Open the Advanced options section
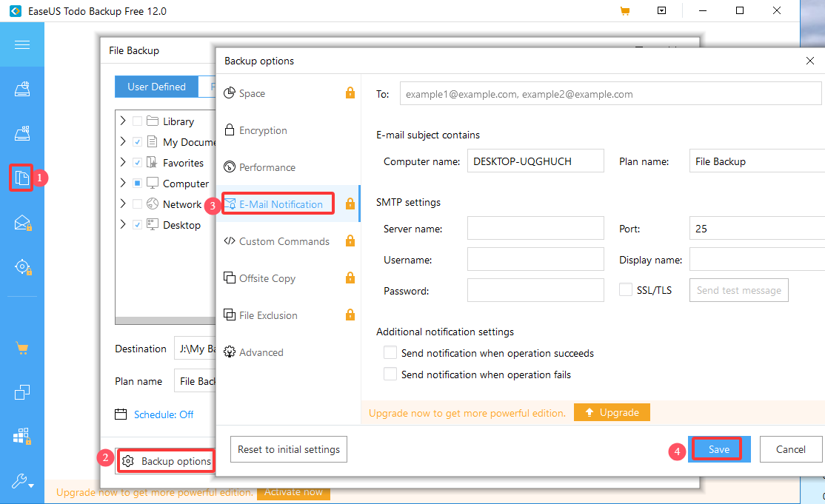This screenshot has width=825, height=504. 288,352
